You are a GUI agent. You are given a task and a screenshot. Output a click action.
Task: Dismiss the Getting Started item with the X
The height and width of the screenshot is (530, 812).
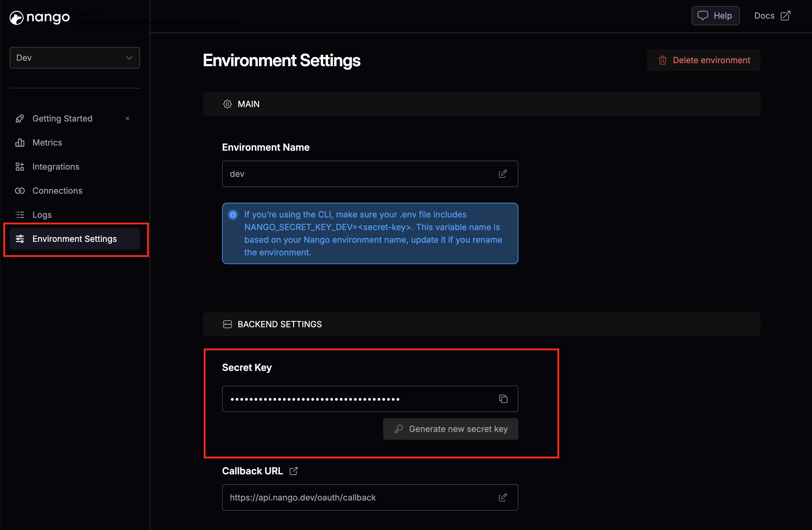pos(127,119)
